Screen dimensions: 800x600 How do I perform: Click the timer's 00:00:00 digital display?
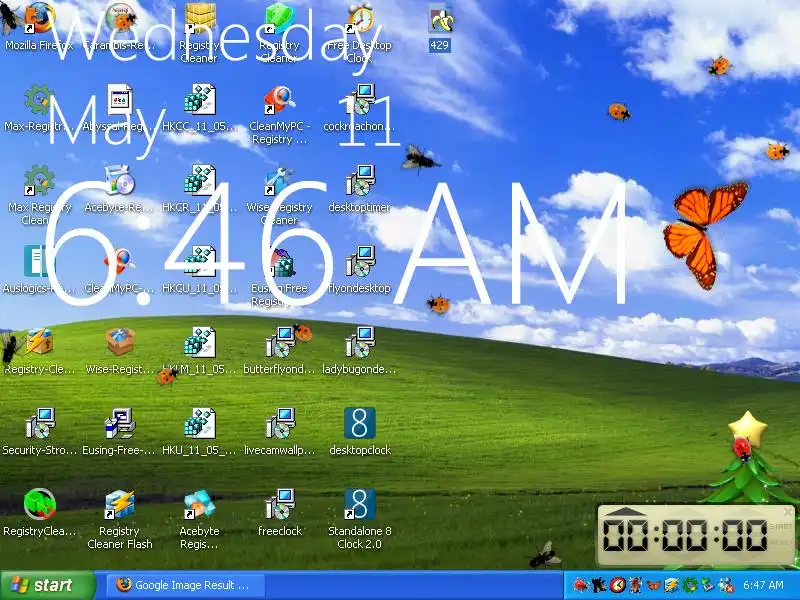[685, 536]
